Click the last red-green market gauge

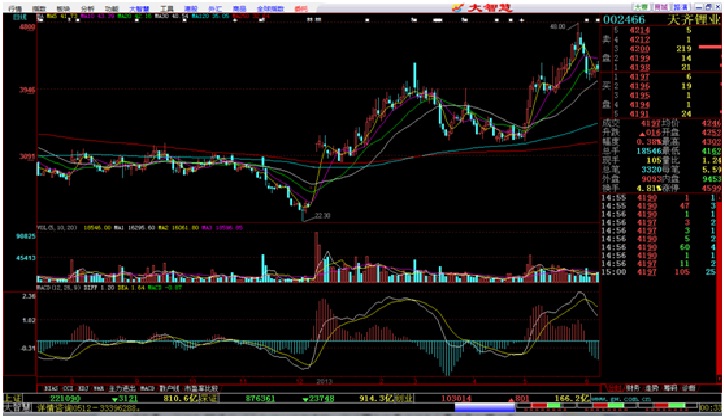coord(670,406)
